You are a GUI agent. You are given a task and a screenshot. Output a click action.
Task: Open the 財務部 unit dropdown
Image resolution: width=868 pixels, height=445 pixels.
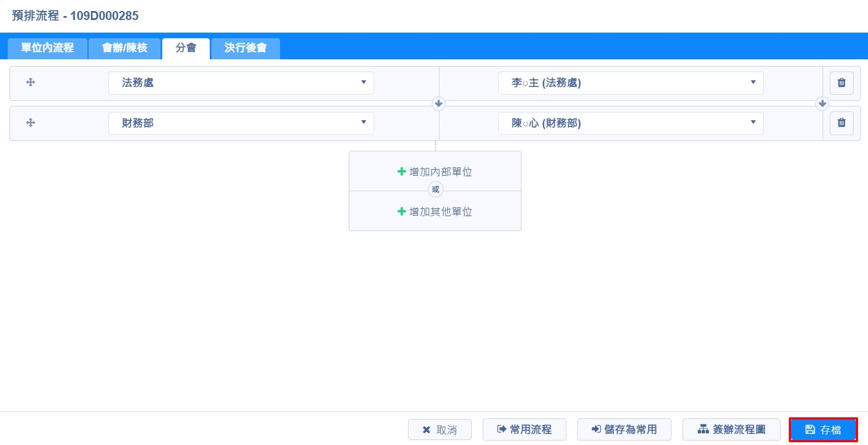tap(241, 123)
